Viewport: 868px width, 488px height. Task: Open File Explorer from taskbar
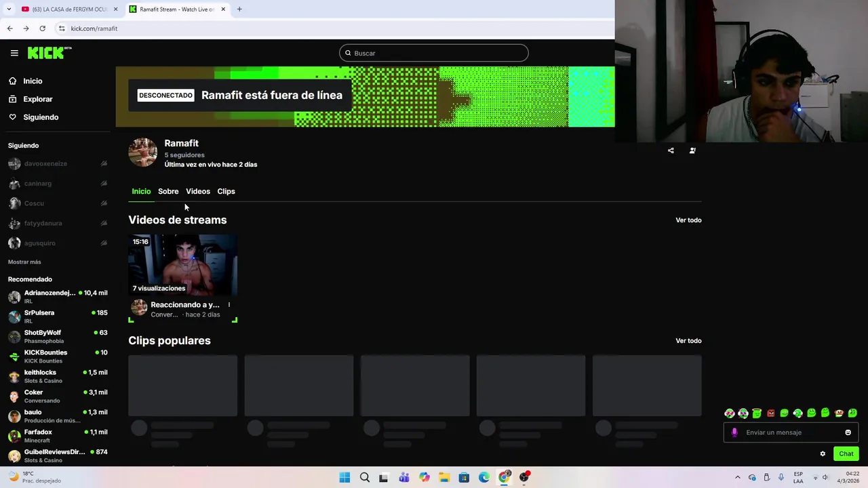click(x=444, y=477)
